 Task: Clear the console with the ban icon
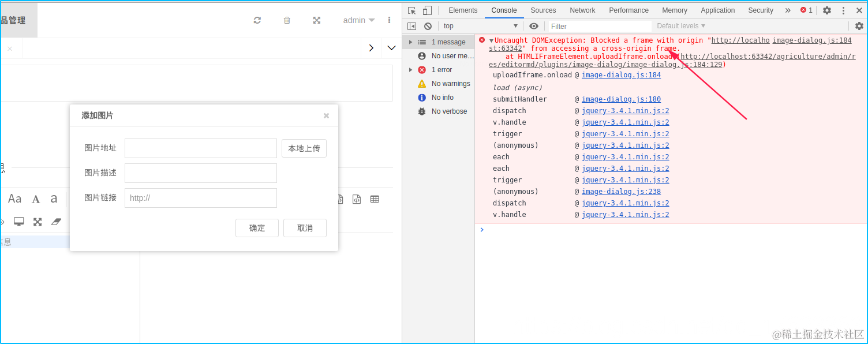428,26
